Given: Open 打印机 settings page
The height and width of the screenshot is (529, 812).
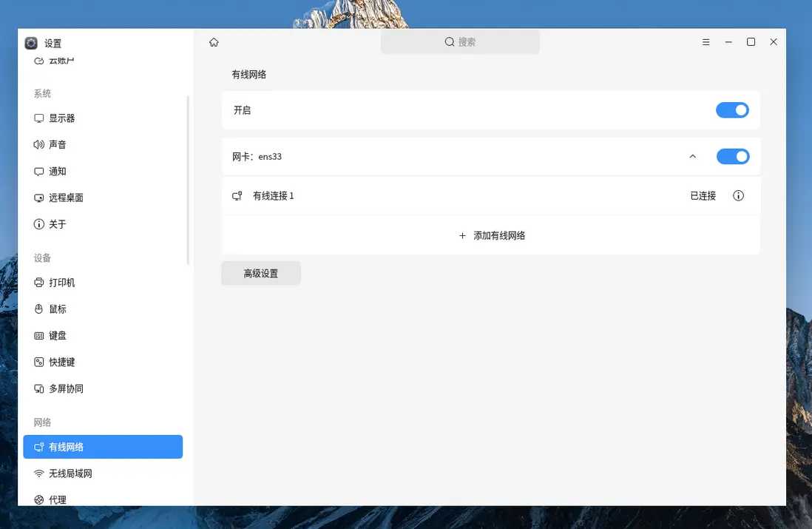Looking at the screenshot, I should pos(103,283).
